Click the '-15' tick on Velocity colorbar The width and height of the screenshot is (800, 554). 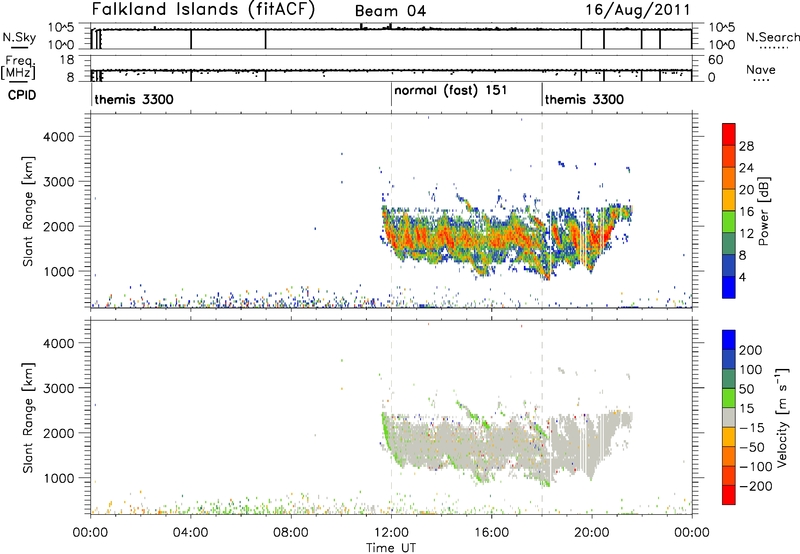point(751,427)
